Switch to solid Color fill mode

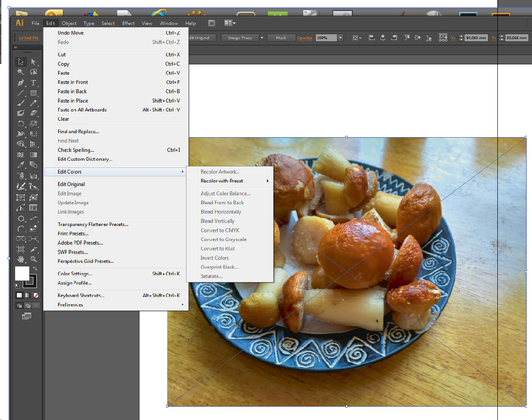20,295
